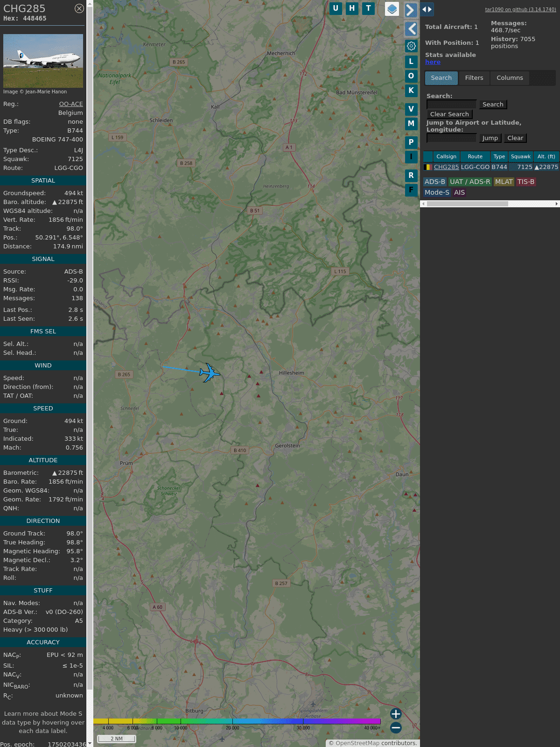Switch to the Search tab
The height and width of the screenshot is (747, 560).
click(441, 78)
